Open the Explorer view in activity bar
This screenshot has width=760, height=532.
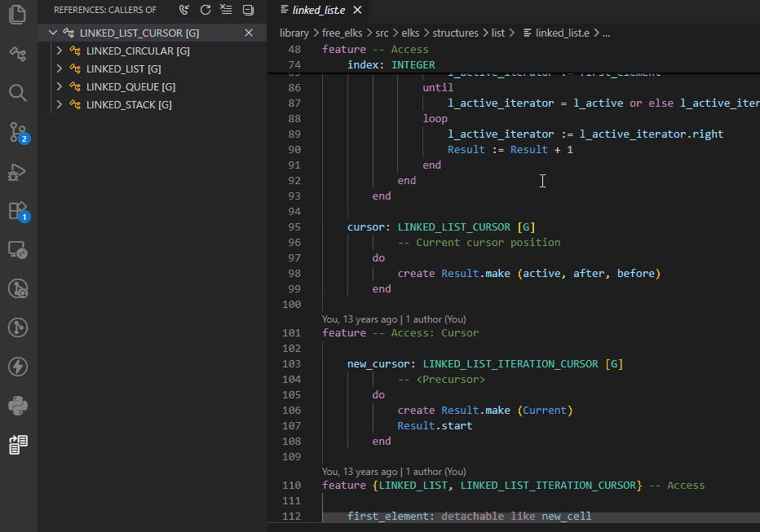pyautogui.click(x=18, y=15)
